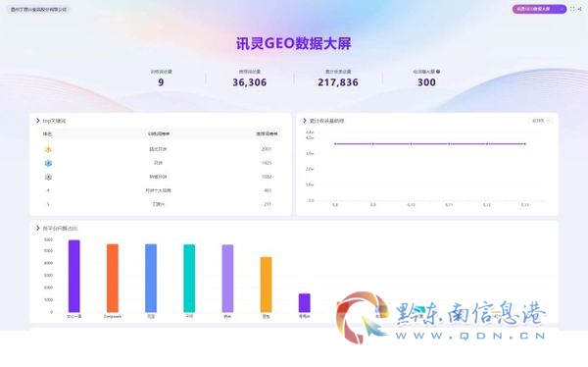Click the chevron icon beside the line chart title

(x=305, y=121)
